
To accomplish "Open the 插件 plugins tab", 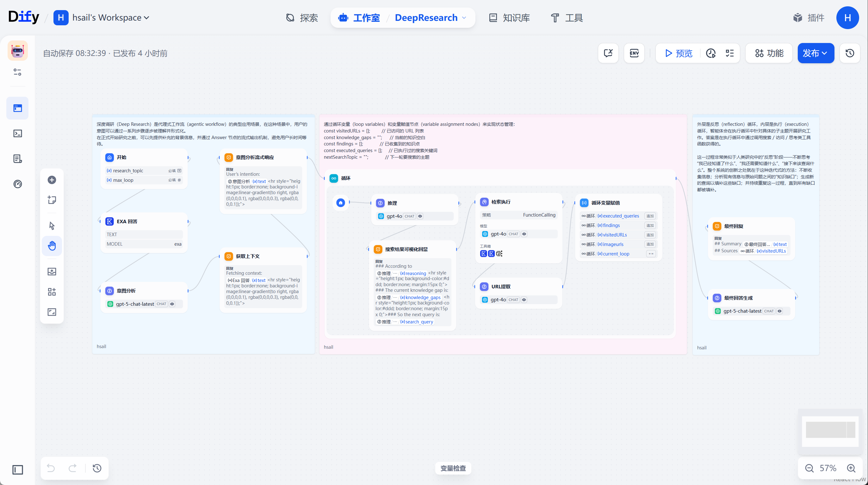I will click(809, 17).
